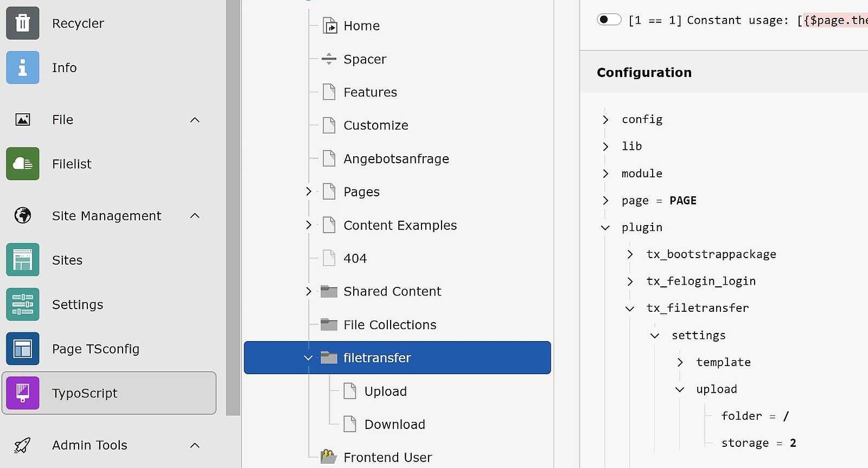
Task: Click the Sites module icon
Action: point(23,260)
